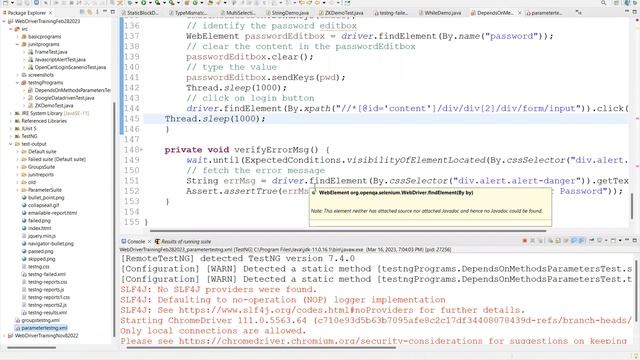Expand the JRE System Library node
Viewport: 640px width, 360px height.
point(11,113)
